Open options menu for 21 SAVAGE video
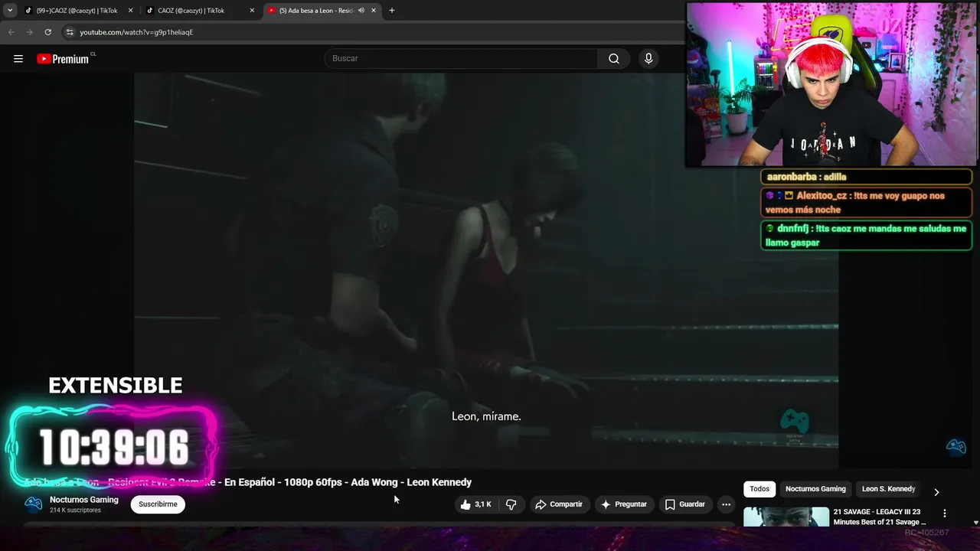 (x=944, y=514)
